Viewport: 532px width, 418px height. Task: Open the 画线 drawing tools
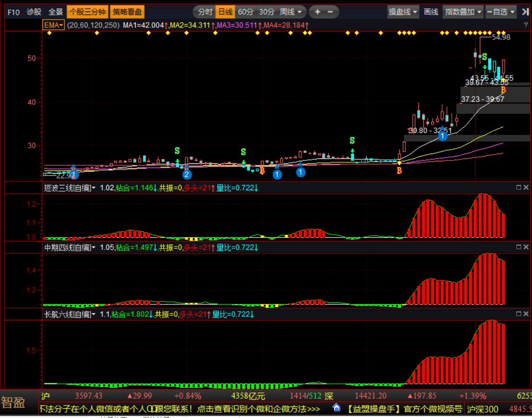click(431, 12)
